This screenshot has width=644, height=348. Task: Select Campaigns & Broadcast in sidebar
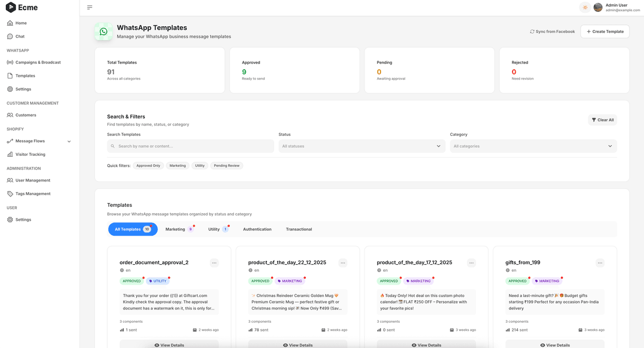38,62
